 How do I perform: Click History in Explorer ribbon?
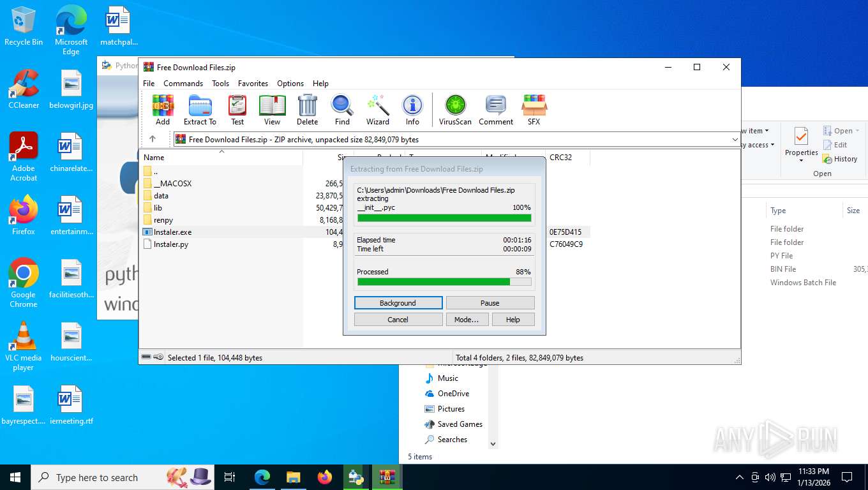pyautogui.click(x=840, y=159)
